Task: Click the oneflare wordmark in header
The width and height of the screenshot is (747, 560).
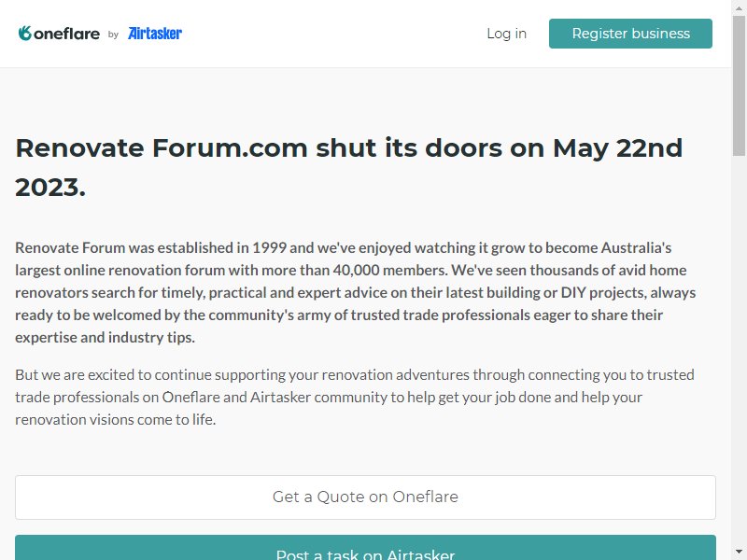Action: [x=66, y=34]
